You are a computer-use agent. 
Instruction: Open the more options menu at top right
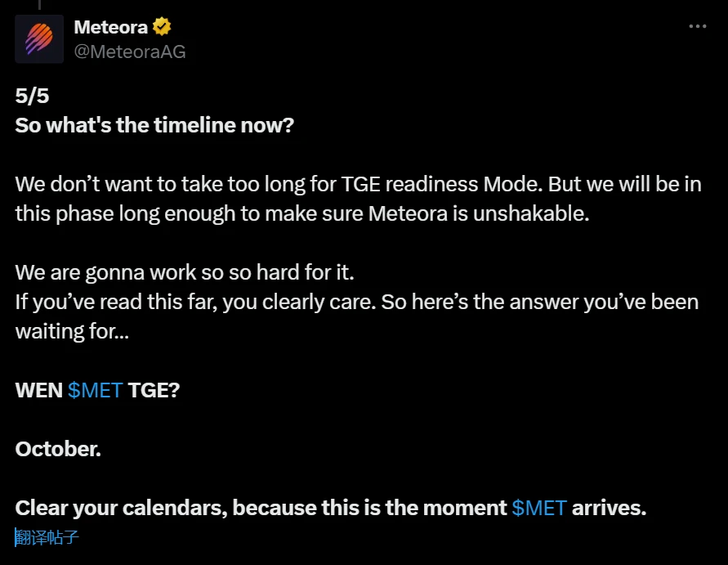[699, 27]
